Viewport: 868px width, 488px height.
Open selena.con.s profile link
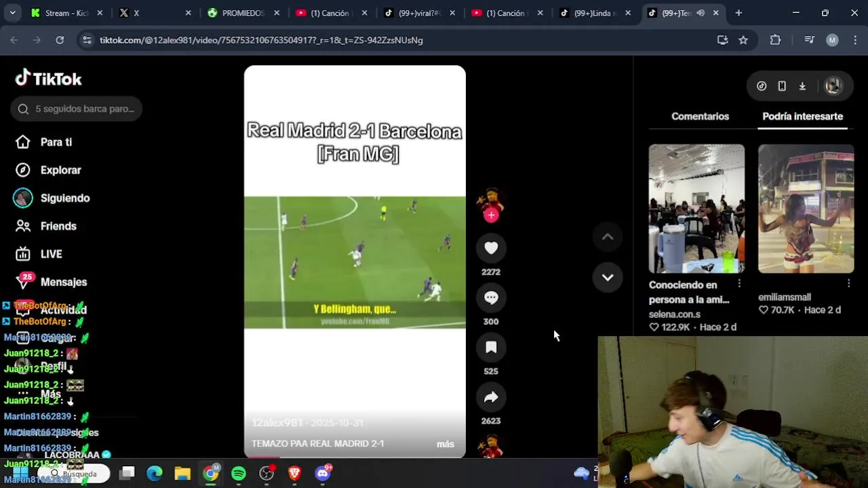(x=675, y=314)
